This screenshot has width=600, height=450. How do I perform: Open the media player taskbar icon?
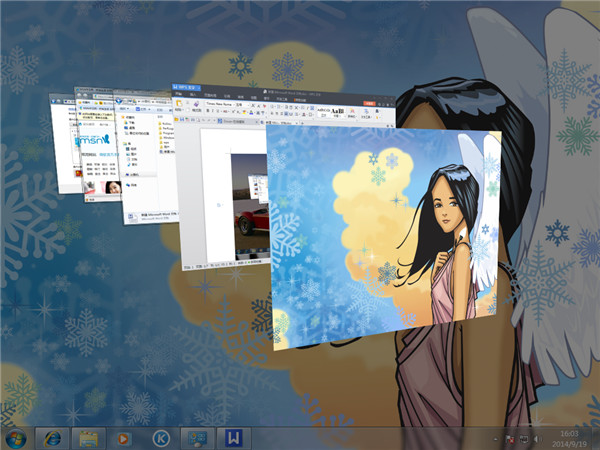pyautogui.click(x=123, y=438)
